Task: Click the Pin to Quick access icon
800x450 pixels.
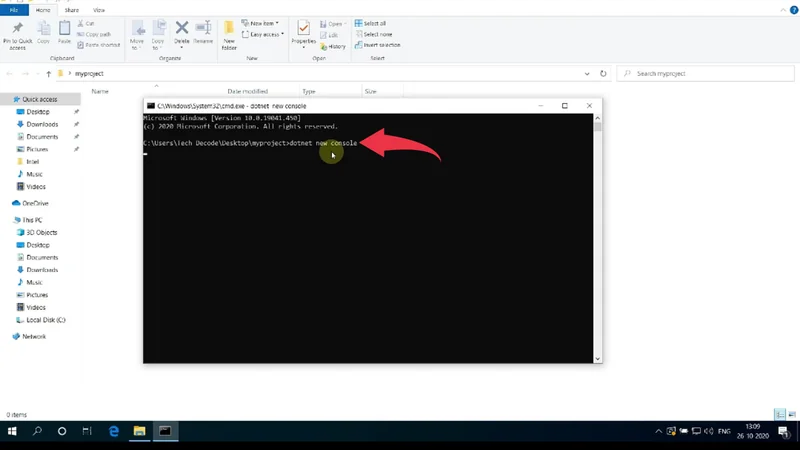Action: 17,34
